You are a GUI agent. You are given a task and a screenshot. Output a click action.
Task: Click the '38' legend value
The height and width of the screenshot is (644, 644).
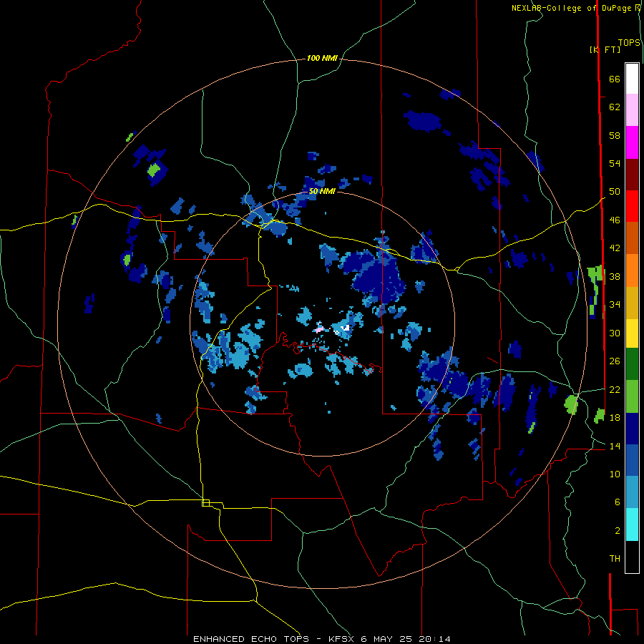click(x=615, y=276)
